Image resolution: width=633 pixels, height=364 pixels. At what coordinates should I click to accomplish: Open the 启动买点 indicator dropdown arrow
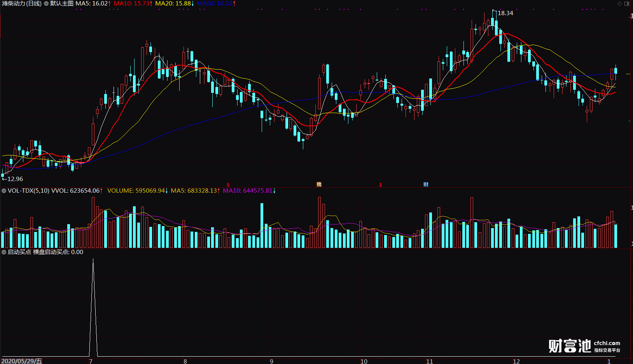pos(4,252)
